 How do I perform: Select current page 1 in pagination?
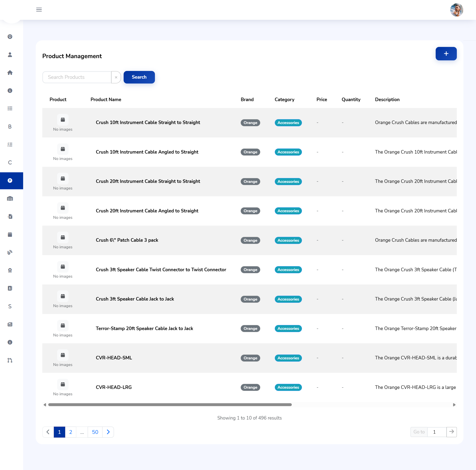pos(59,432)
